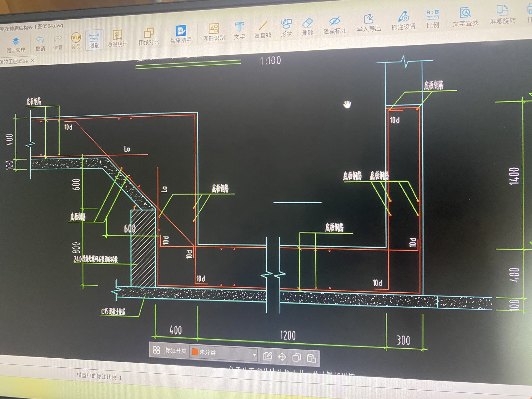
Task: Click the horizontal La anchorage label
Action: (127, 149)
